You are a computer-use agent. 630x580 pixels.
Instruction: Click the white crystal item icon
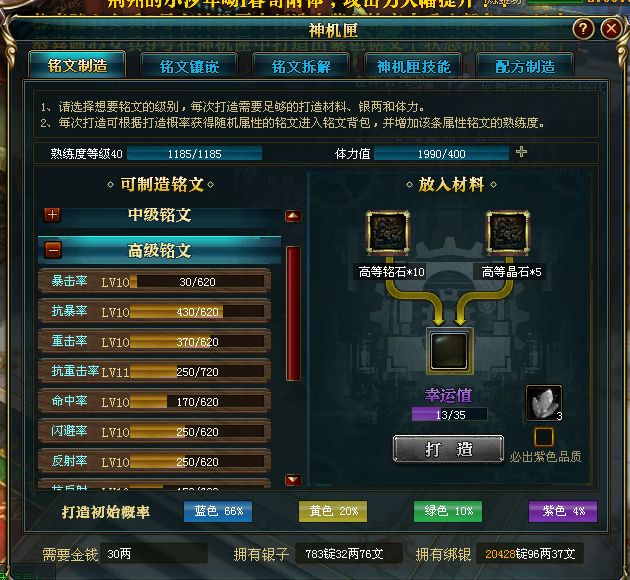(544, 403)
